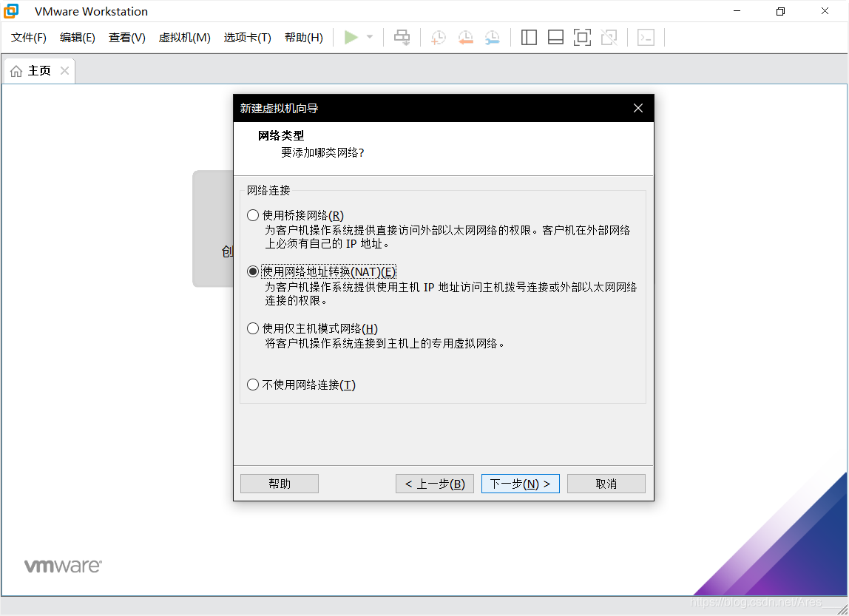Click the vmware logo at bottom left
Viewport: 849px width, 616px height.
63,566
